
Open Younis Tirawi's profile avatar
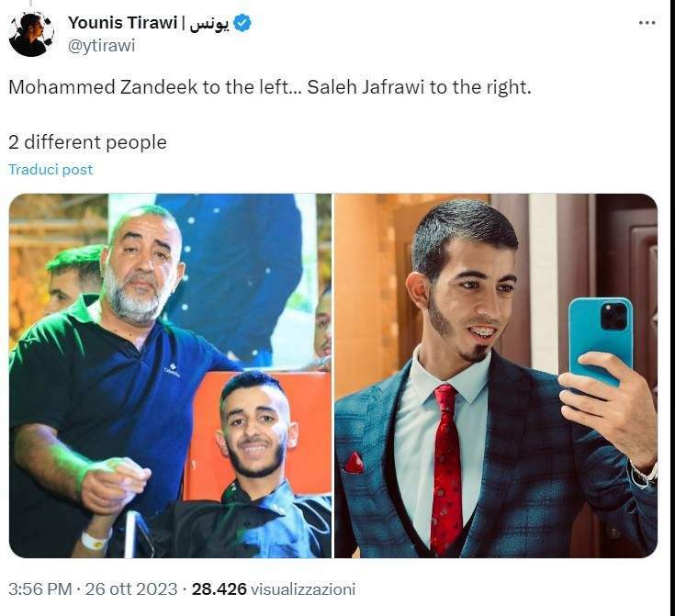click(x=31, y=35)
